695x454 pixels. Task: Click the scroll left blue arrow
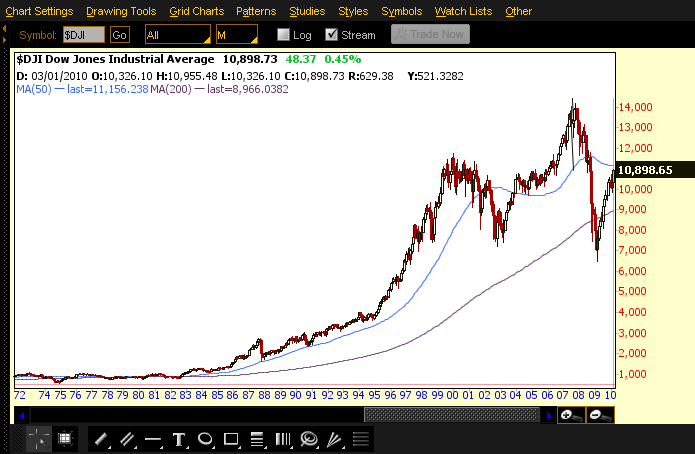(x=22, y=416)
